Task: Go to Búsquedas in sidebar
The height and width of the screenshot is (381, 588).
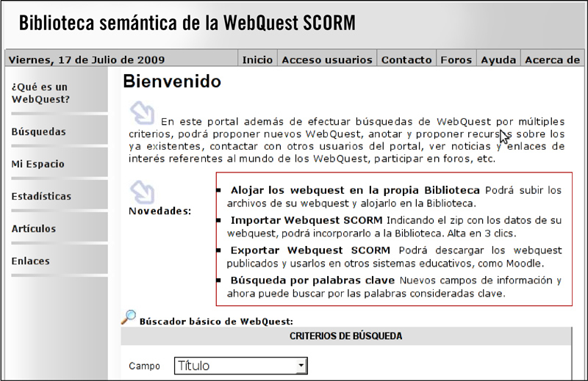Action: pyautogui.click(x=39, y=131)
